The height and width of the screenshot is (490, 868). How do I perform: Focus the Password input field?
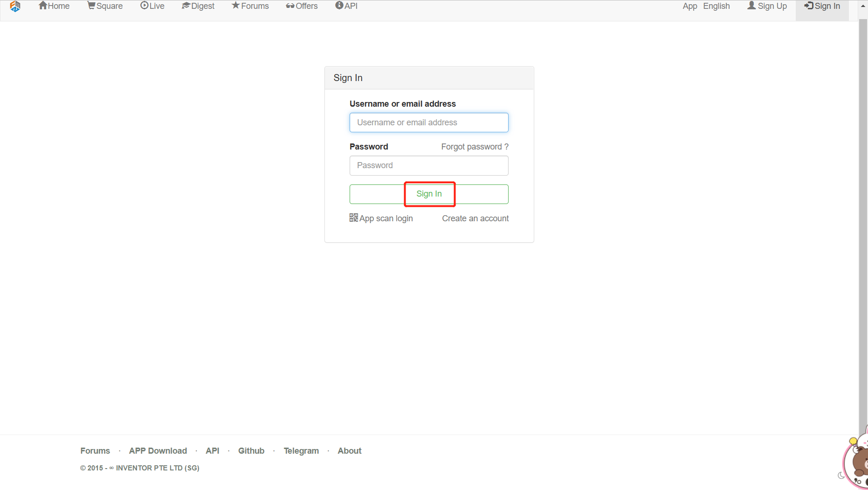(429, 165)
